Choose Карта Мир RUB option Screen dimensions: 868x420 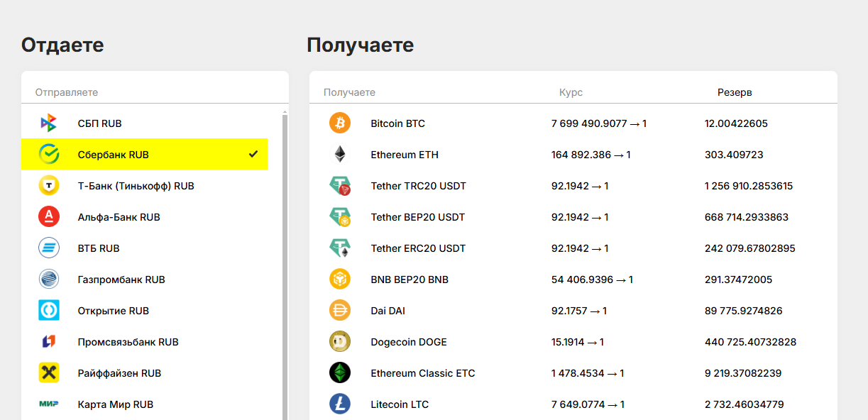click(145, 404)
